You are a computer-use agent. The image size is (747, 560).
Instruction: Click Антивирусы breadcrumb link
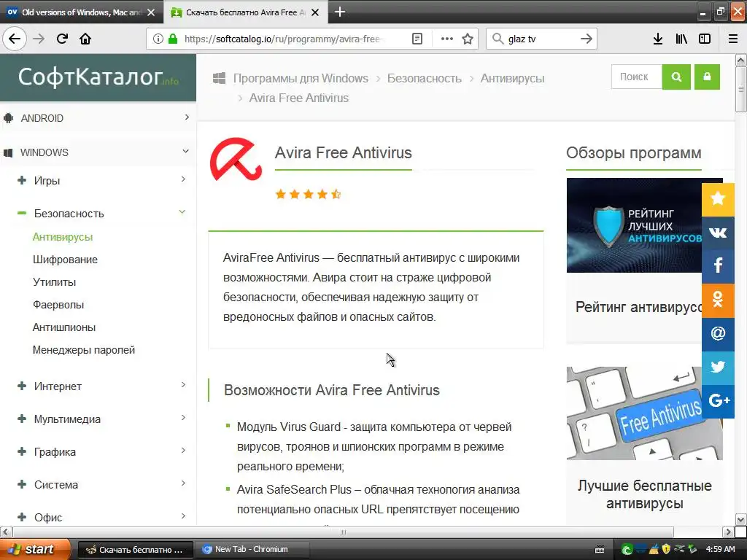click(512, 78)
